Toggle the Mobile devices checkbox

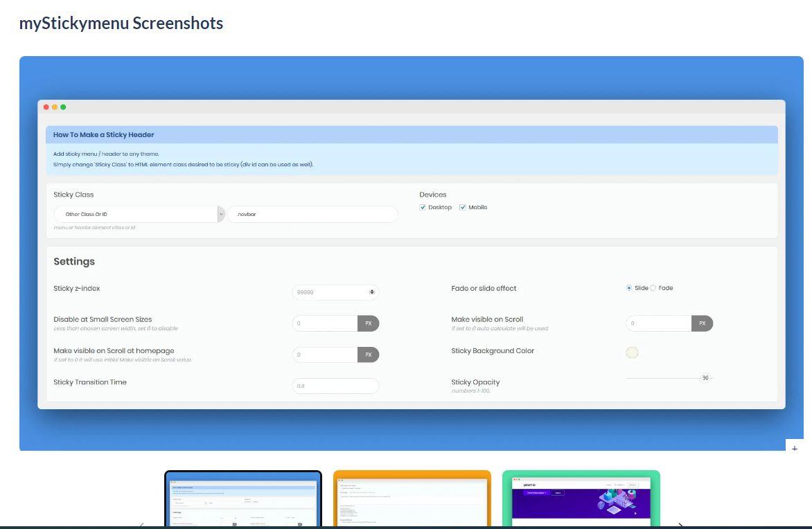[x=462, y=207]
